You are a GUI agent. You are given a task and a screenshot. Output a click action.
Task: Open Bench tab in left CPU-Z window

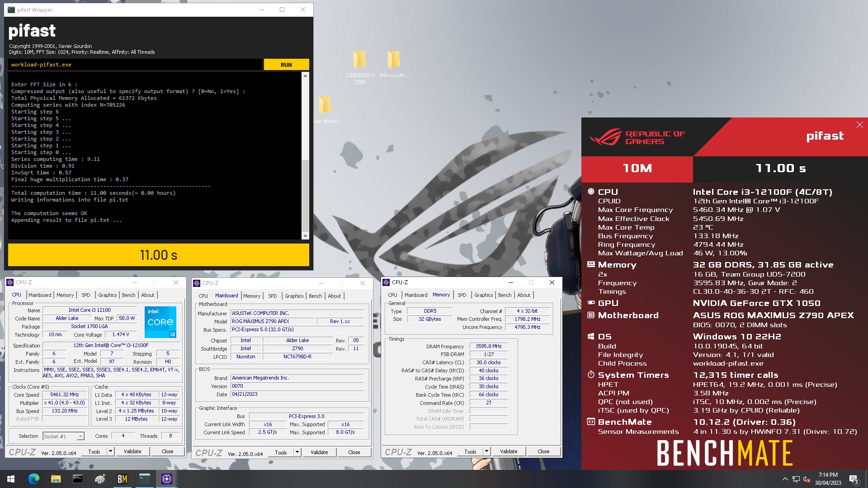coord(129,295)
